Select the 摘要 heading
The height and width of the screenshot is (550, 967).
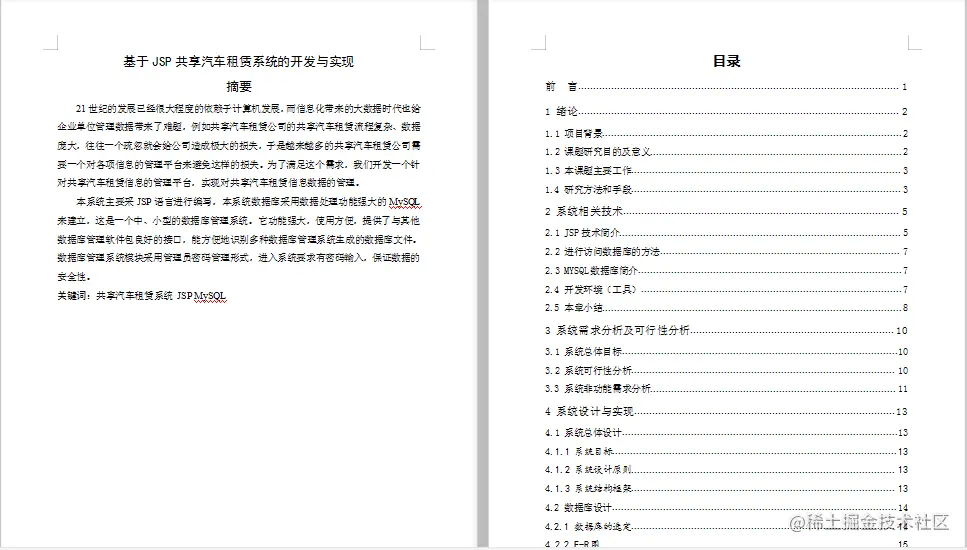click(239, 86)
